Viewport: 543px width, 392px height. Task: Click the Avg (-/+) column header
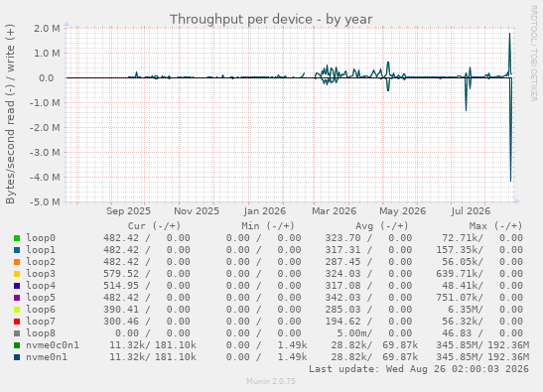(382, 226)
